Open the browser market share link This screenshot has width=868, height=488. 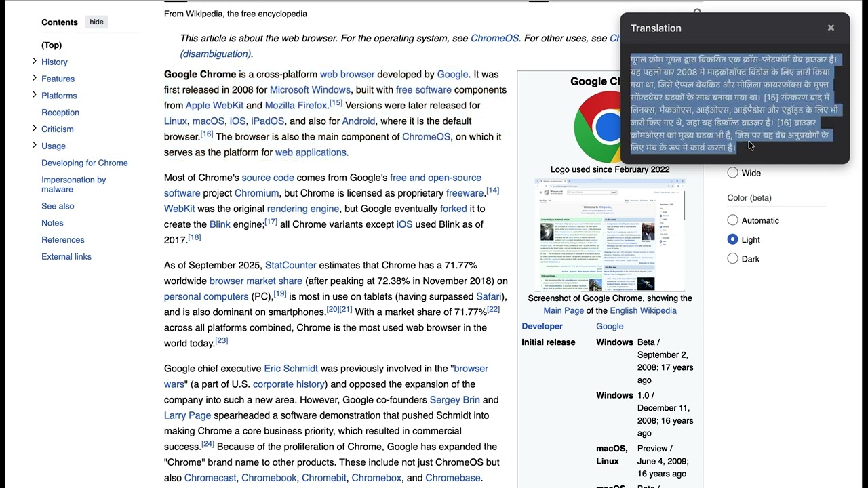coord(256,281)
